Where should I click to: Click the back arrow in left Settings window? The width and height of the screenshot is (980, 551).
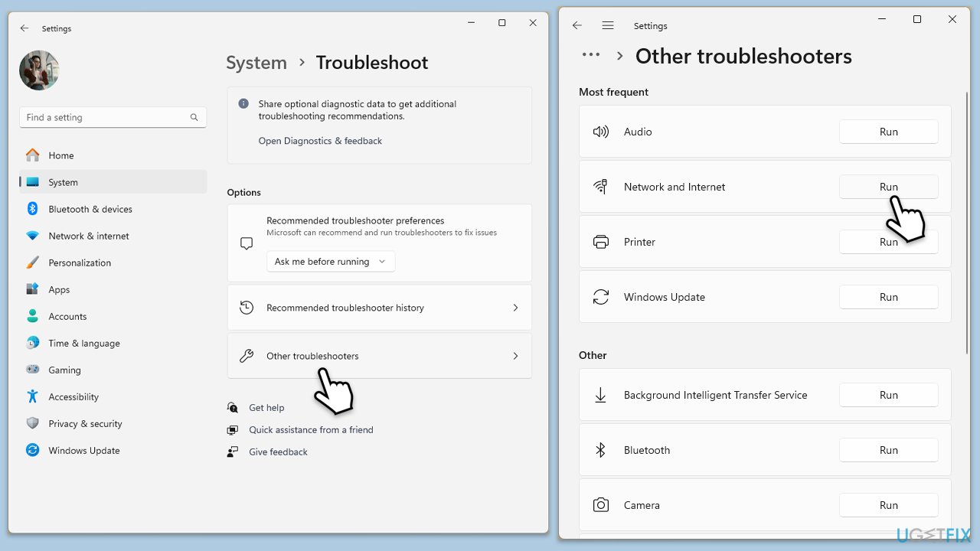(x=24, y=28)
